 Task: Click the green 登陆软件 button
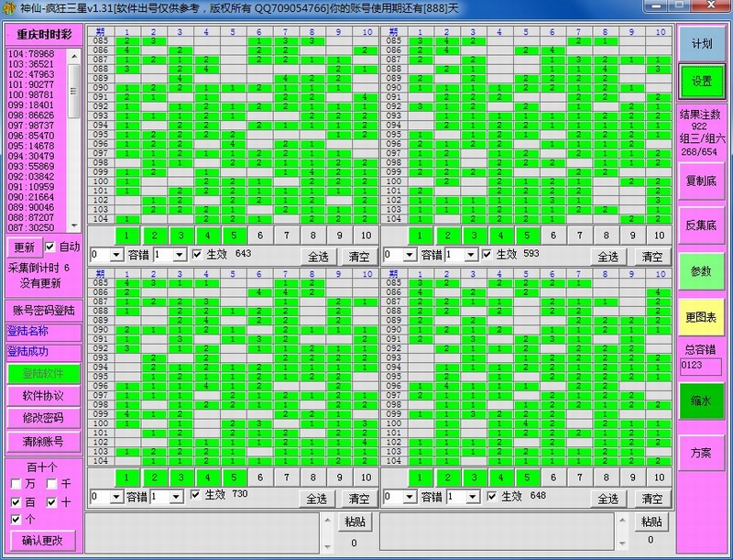44,373
